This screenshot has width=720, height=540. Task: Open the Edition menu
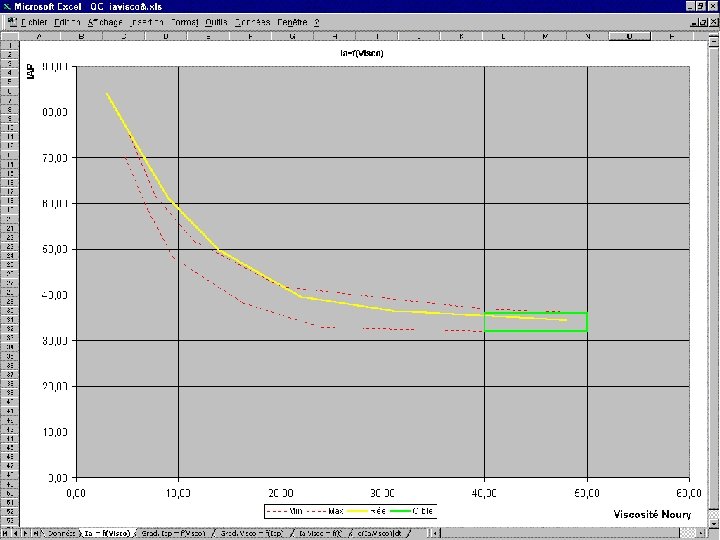tap(67, 22)
